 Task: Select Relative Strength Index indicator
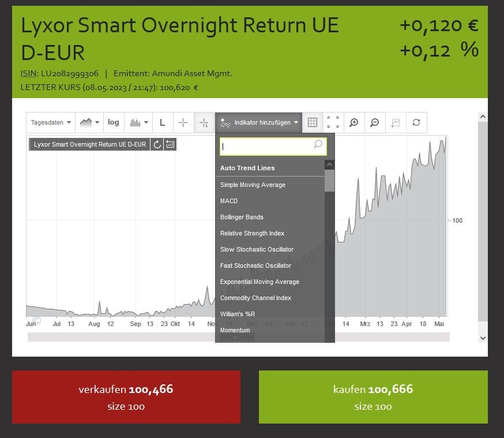(252, 233)
